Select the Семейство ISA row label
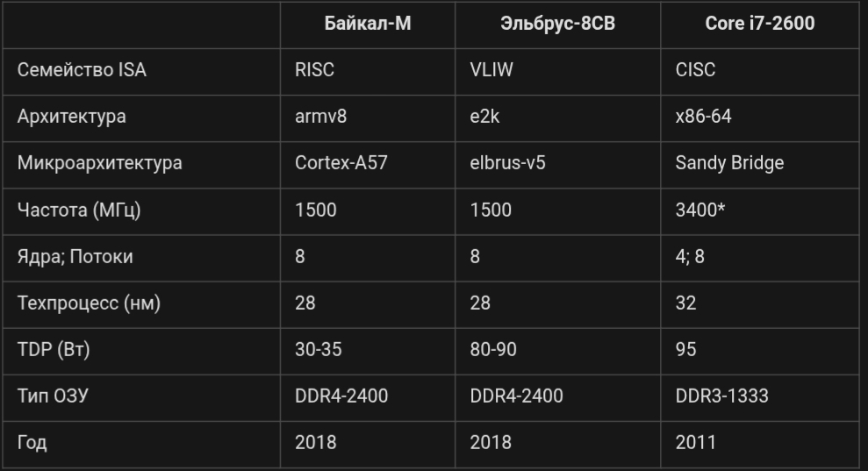868x471 pixels. 82,70
